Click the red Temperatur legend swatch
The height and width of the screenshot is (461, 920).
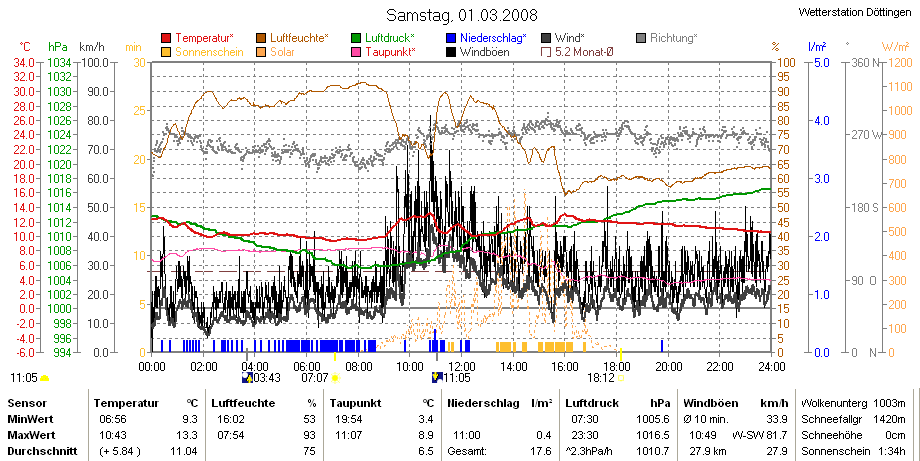point(166,38)
